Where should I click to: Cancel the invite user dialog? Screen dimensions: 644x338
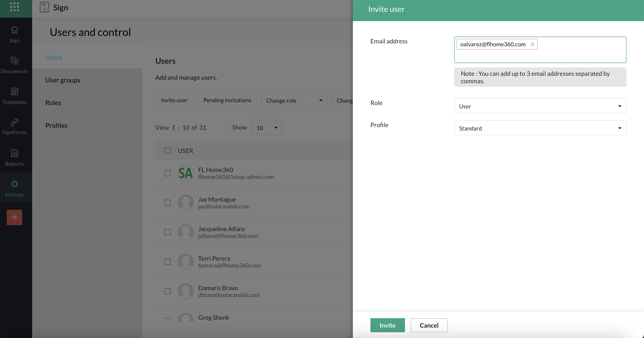click(x=429, y=325)
